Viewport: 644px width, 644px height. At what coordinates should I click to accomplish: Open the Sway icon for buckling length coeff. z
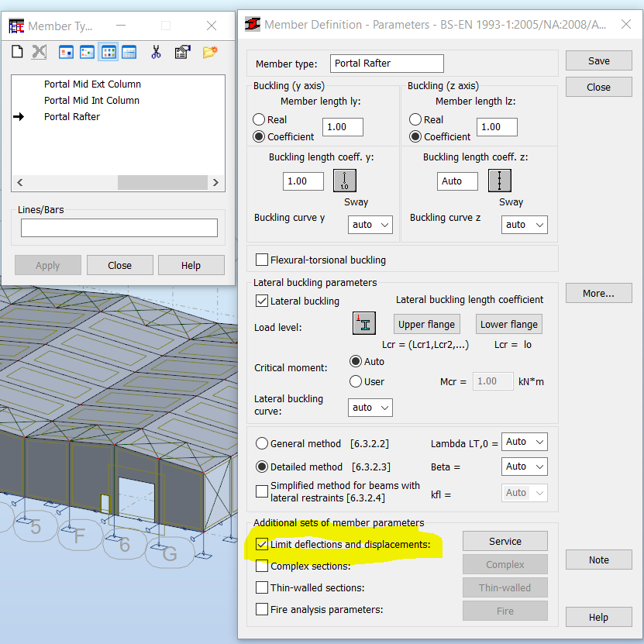click(499, 180)
